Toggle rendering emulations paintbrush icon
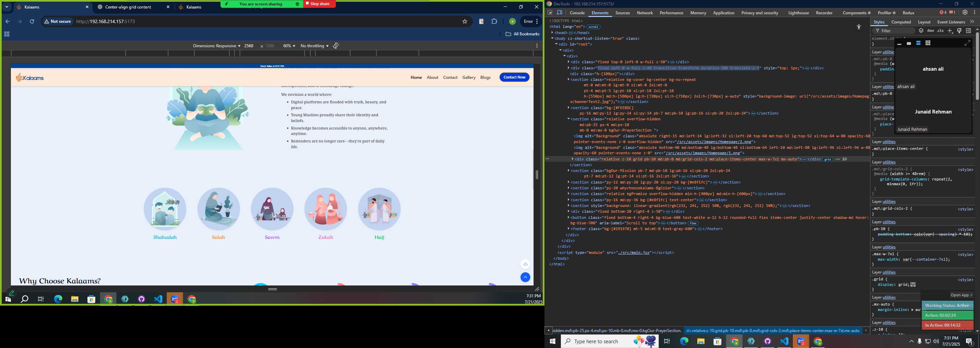 pyautogui.click(x=960, y=31)
